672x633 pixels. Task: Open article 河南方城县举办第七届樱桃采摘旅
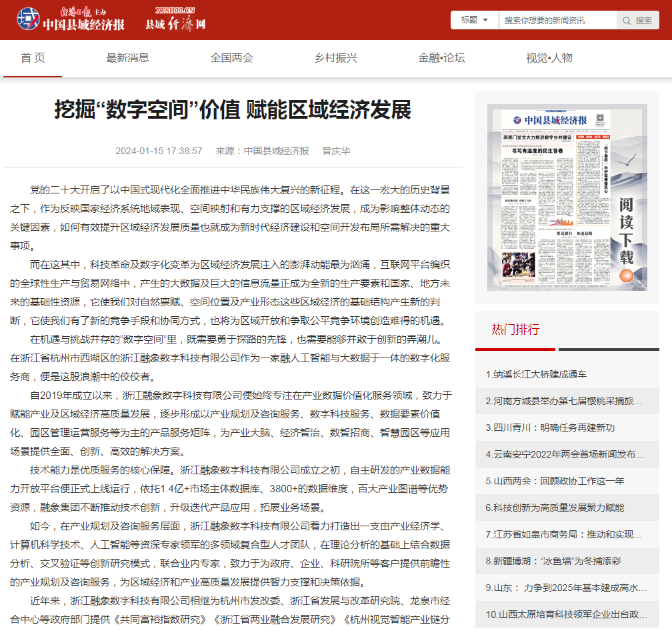(563, 401)
